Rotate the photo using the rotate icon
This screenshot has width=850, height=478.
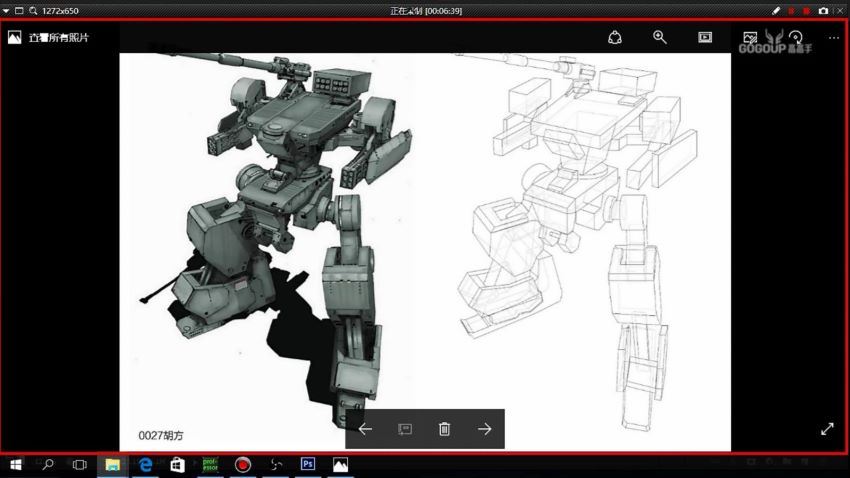[795, 37]
